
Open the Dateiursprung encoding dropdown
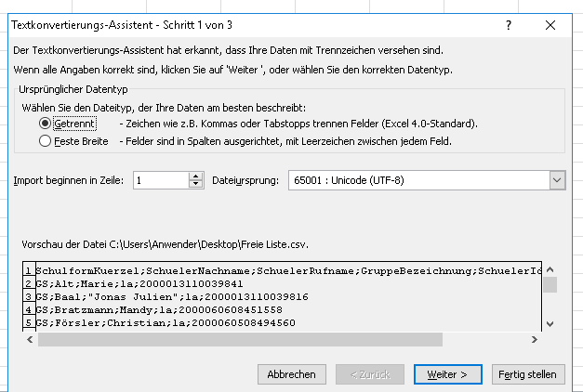pyautogui.click(x=556, y=180)
